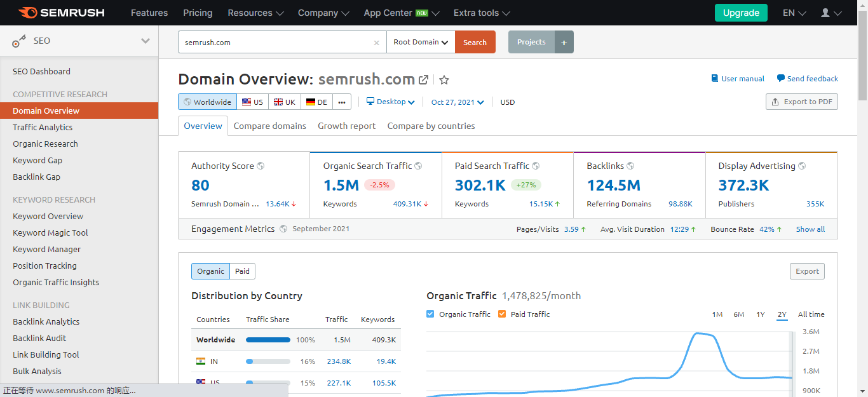The height and width of the screenshot is (397, 868).
Task: Clear the domain search field with X
Action: pyautogui.click(x=376, y=43)
